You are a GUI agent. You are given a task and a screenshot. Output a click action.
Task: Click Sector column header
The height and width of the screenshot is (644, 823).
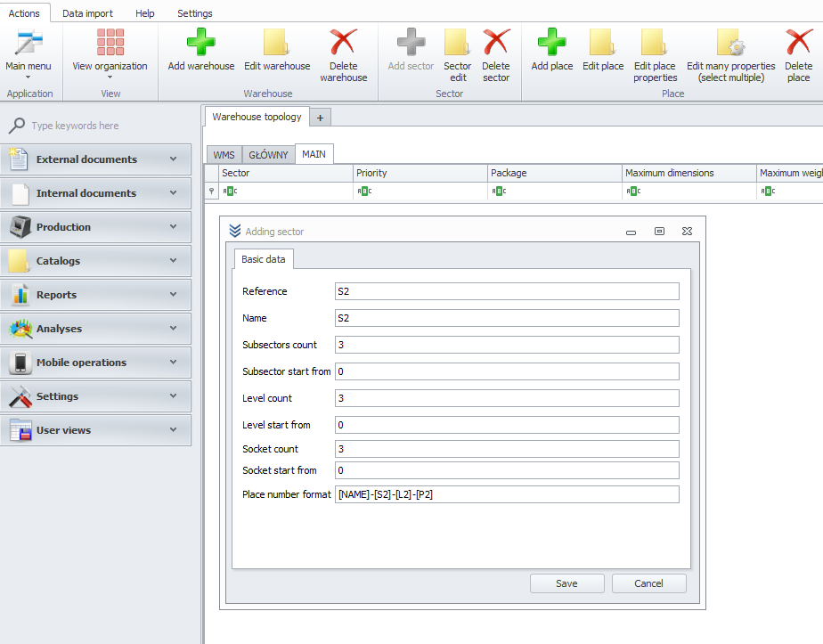(286, 173)
